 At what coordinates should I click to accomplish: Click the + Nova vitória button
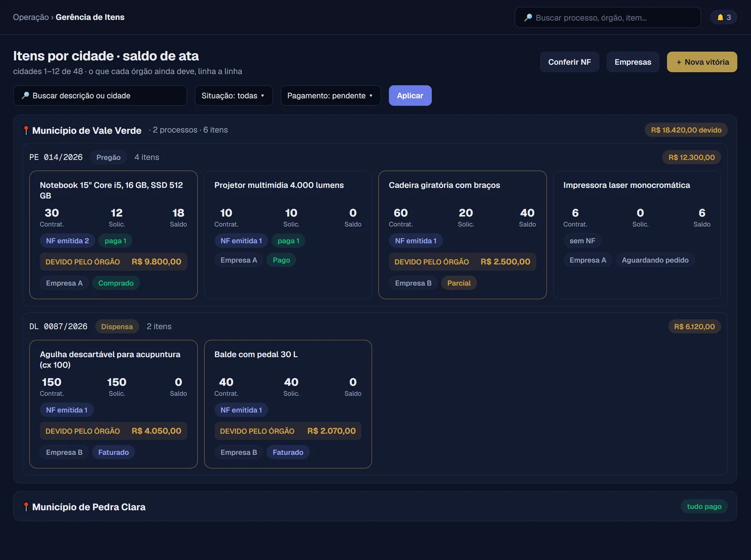click(x=702, y=62)
